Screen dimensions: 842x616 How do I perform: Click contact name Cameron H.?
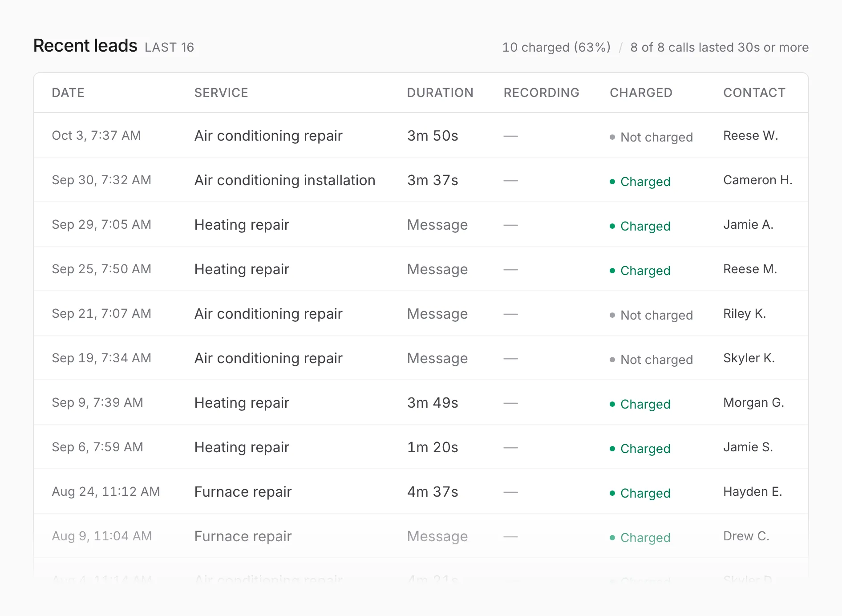click(x=758, y=180)
